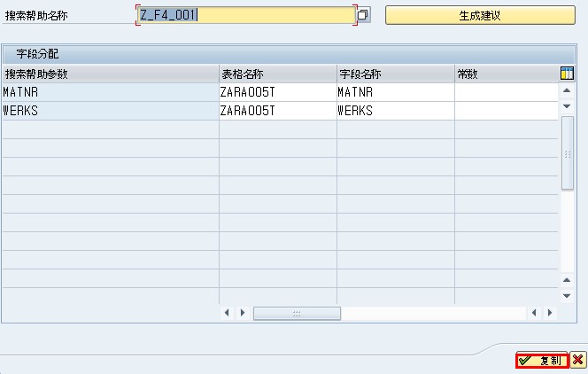Click the upper scroll-down arrow of the table
Viewport: 588px width, 374px height.
click(x=567, y=106)
